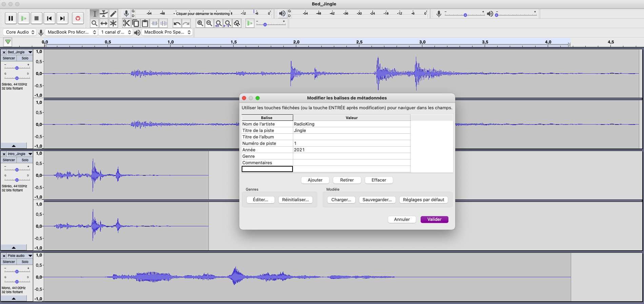Click the Copy icon
This screenshot has height=304, width=644.
point(136,23)
